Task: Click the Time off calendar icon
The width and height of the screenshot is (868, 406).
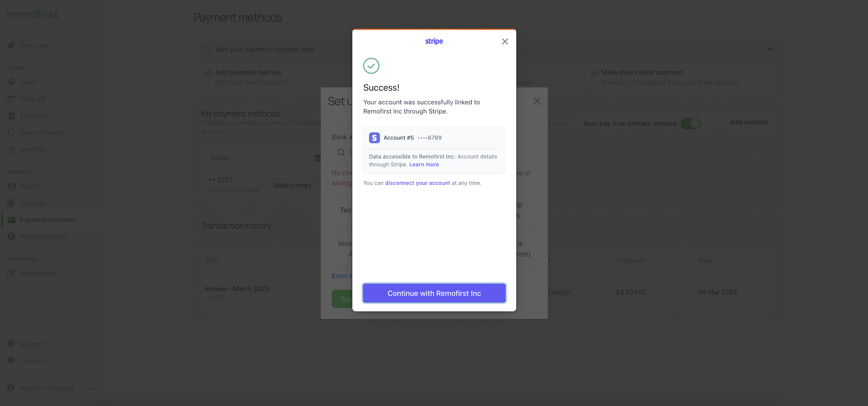Action: 11,99
